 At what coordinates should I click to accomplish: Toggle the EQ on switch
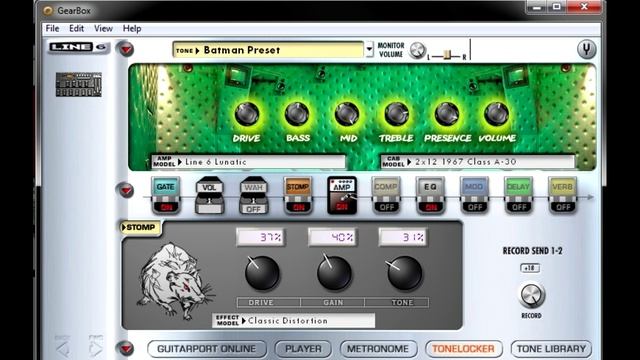coord(430,207)
